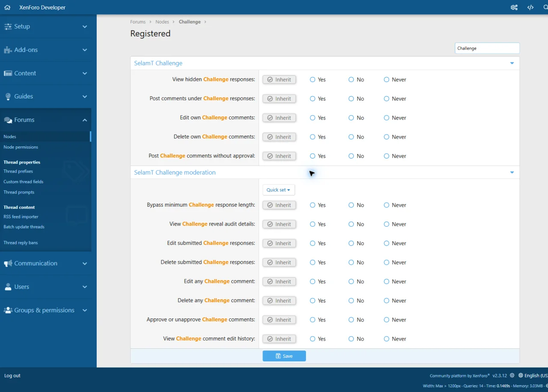Open Node permissions in sidebar
The image size is (548, 392).
click(21, 147)
